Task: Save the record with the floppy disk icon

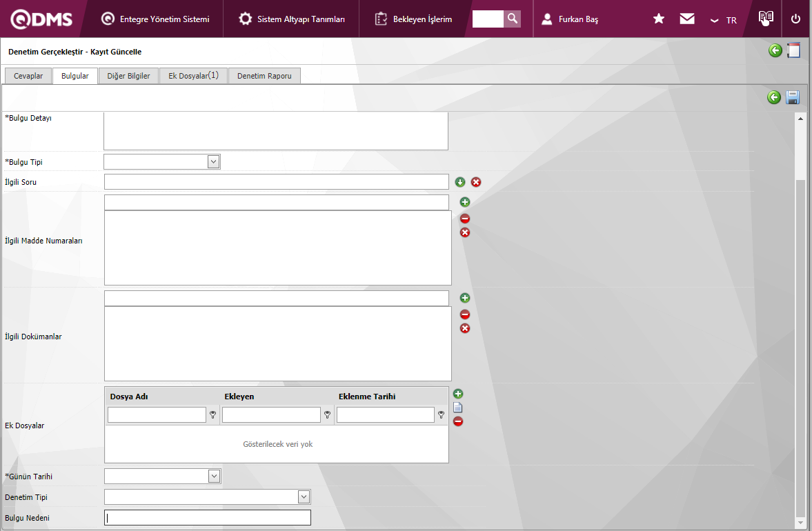Action: point(793,97)
